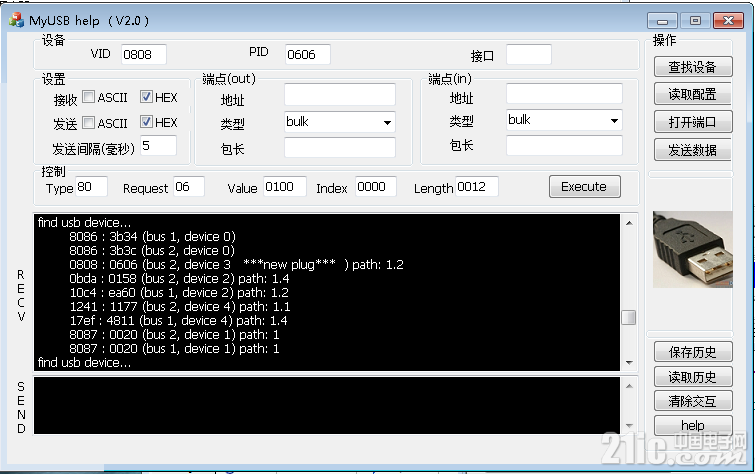Enable ASCII mode for 发送 (send)
Image resolution: width=755 pixels, height=474 pixels.
pos(88,122)
